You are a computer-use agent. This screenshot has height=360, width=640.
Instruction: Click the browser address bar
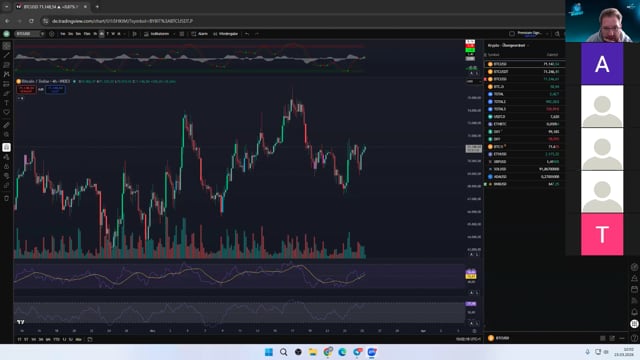(302, 21)
